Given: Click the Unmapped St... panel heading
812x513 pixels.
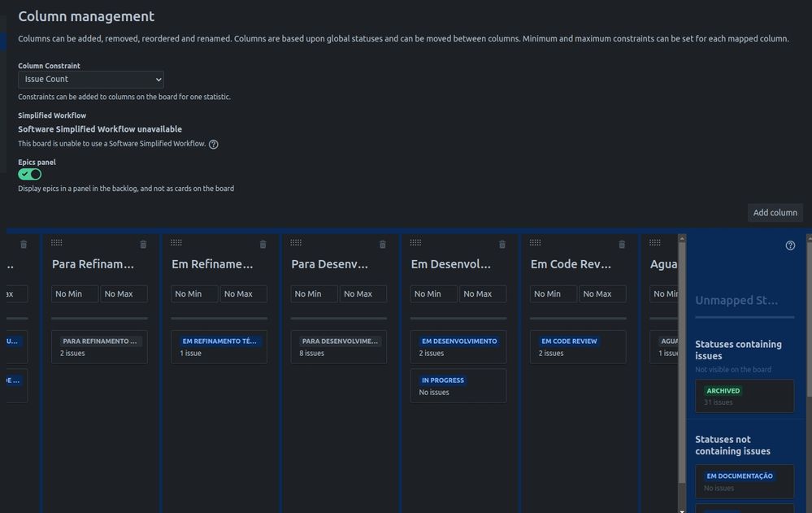Looking at the screenshot, I should click(x=736, y=301).
